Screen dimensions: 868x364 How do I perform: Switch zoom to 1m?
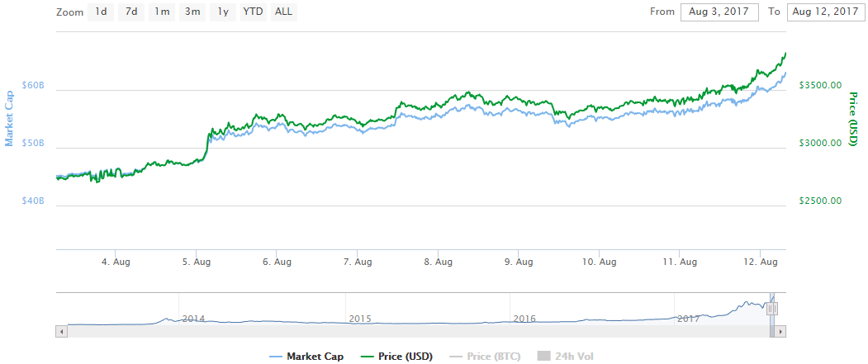point(162,12)
